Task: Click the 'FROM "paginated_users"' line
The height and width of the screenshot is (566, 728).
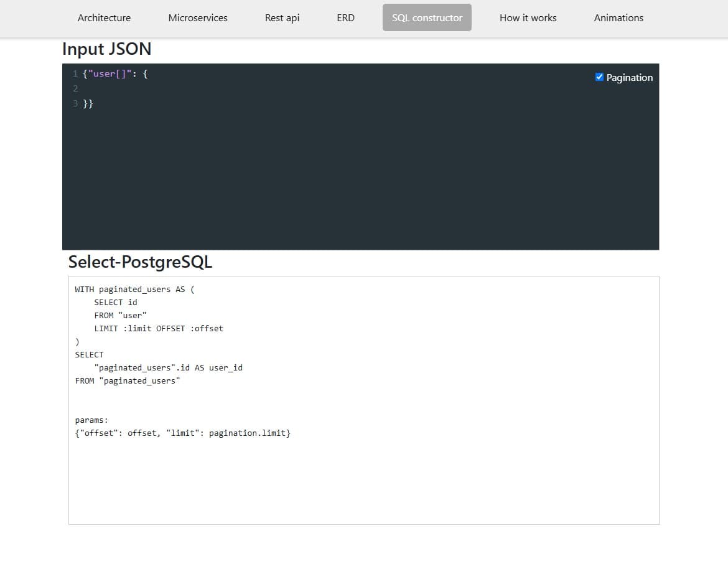Action: click(127, 380)
